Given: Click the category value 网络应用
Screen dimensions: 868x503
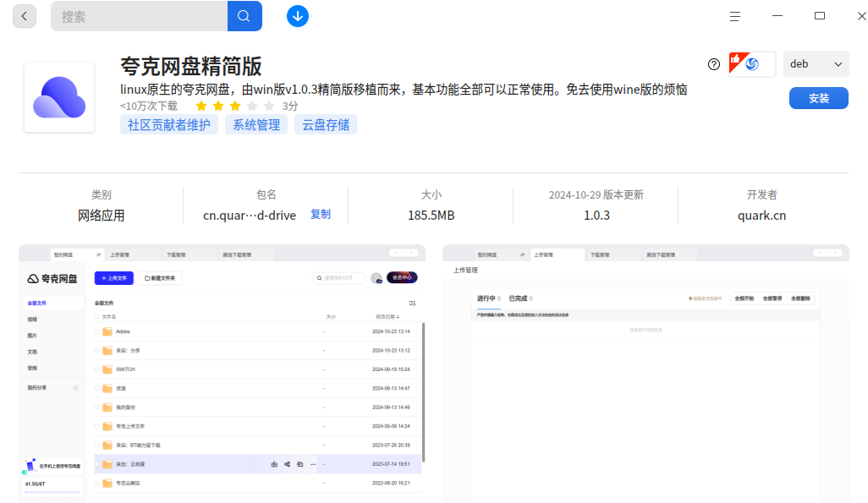Looking at the screenshot, I should (x=102, y=216).
